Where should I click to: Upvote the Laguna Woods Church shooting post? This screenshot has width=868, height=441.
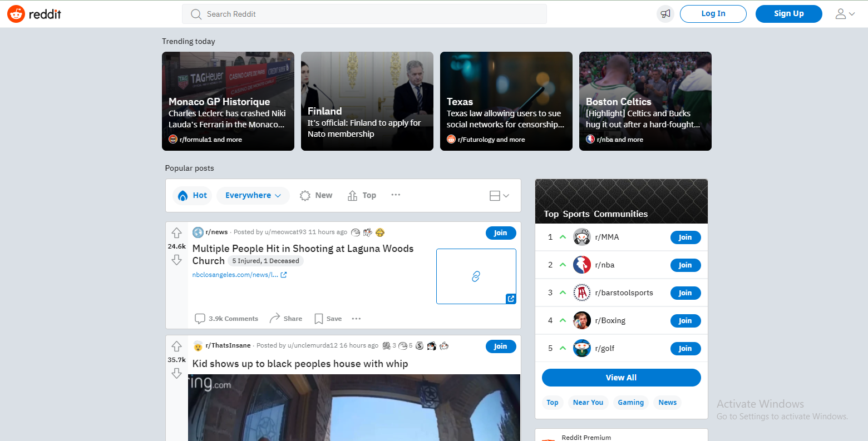177,233
